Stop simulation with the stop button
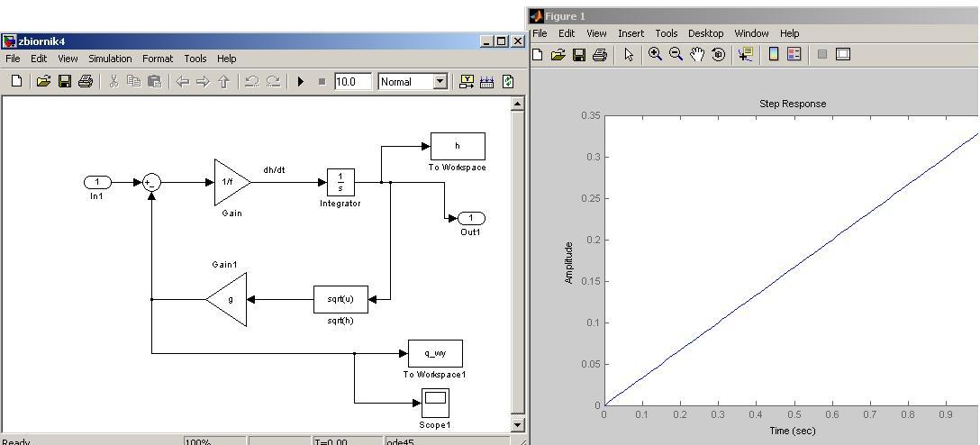Image resolution: width=980 pixels, height=445 pixels. point(322,82)
